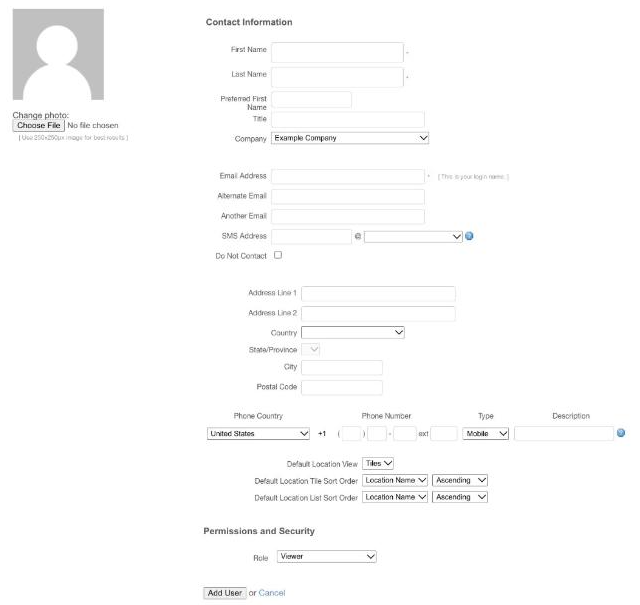Click the Cancel link

pyautogui.click(x=271, y=593)
